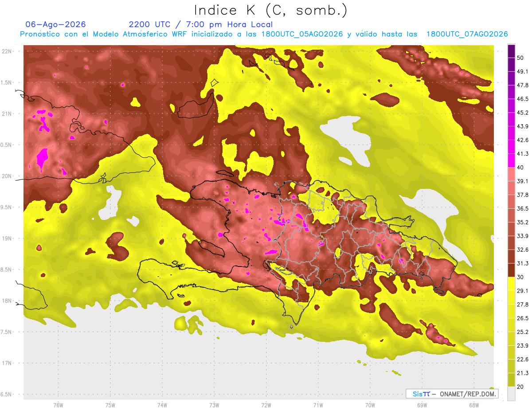Click the colorbar value 39.1
The image size is (532, 411).
(x=522, y=181)
